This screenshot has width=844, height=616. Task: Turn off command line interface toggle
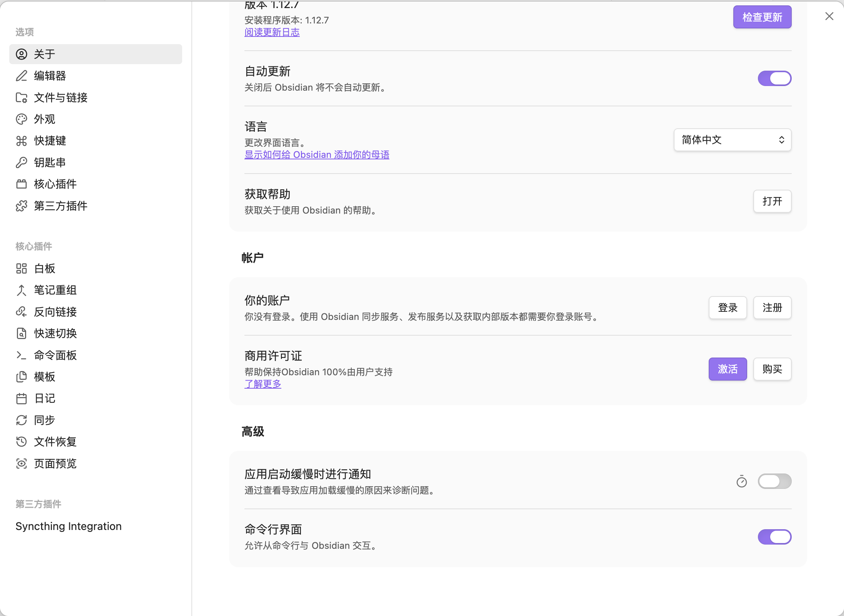point(774,537)
